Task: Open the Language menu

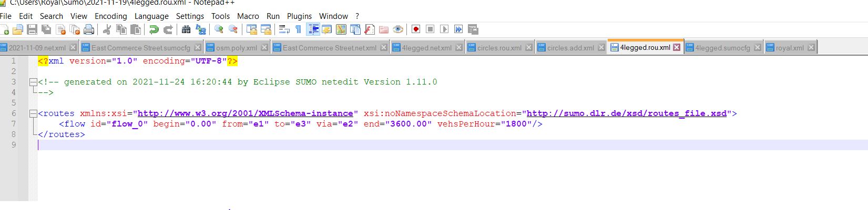Action: click(x=151, y=16)
